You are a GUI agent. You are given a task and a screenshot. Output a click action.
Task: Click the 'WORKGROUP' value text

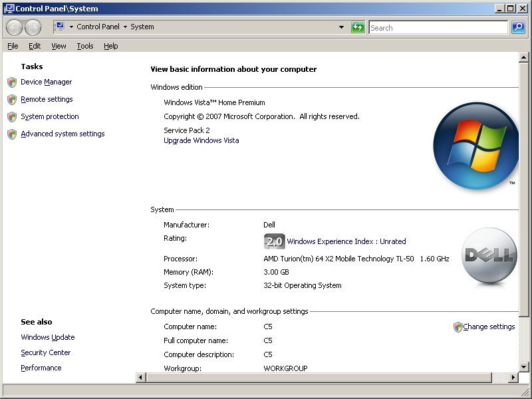pyautogui.click(x=285, y=368)
